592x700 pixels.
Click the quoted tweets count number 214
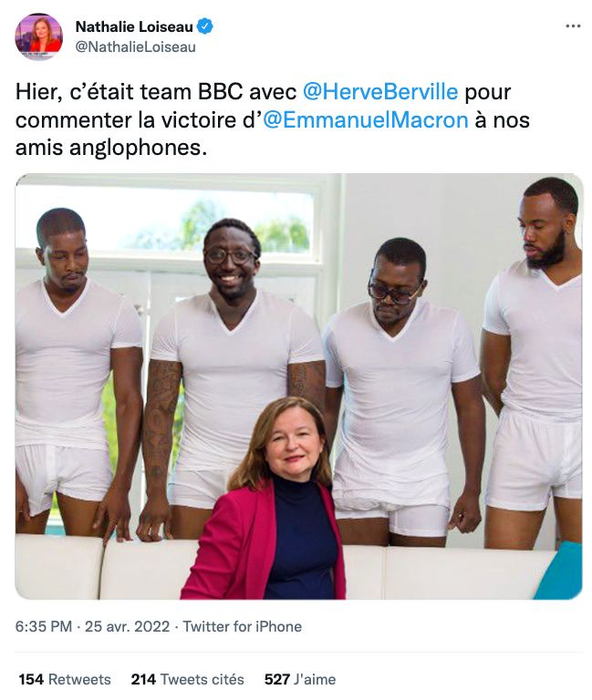click(x=143, y=679)
